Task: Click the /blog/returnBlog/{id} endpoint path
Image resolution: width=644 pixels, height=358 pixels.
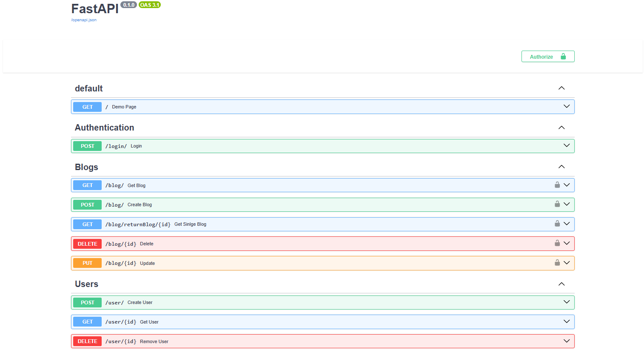Action: click(x=138, y=224)
